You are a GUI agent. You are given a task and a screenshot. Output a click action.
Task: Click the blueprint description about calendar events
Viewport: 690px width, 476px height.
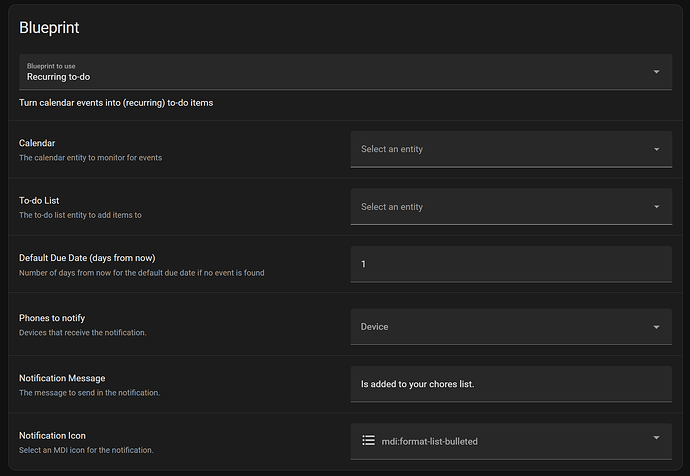pos(116,102)
